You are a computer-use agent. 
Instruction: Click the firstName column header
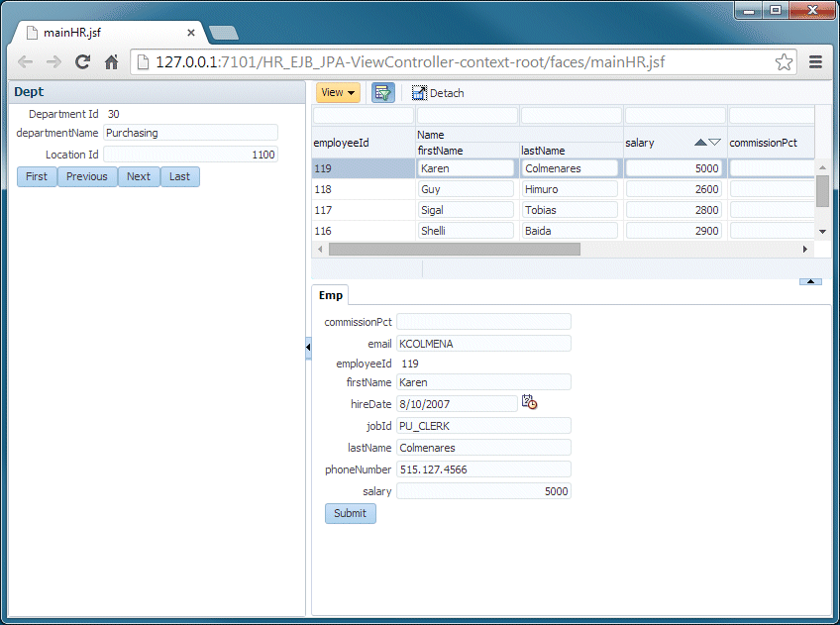pyautogui.click(x=468, y=151)
